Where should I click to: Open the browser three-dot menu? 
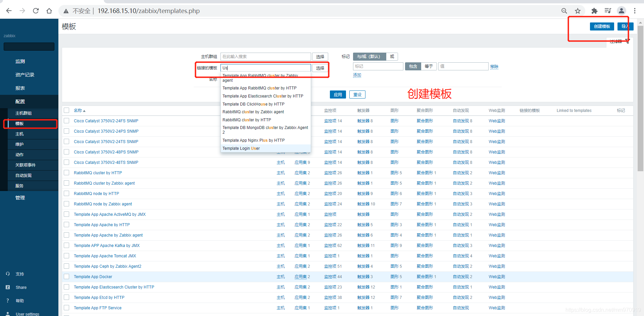pyautogui.click(x=635, y=11)
